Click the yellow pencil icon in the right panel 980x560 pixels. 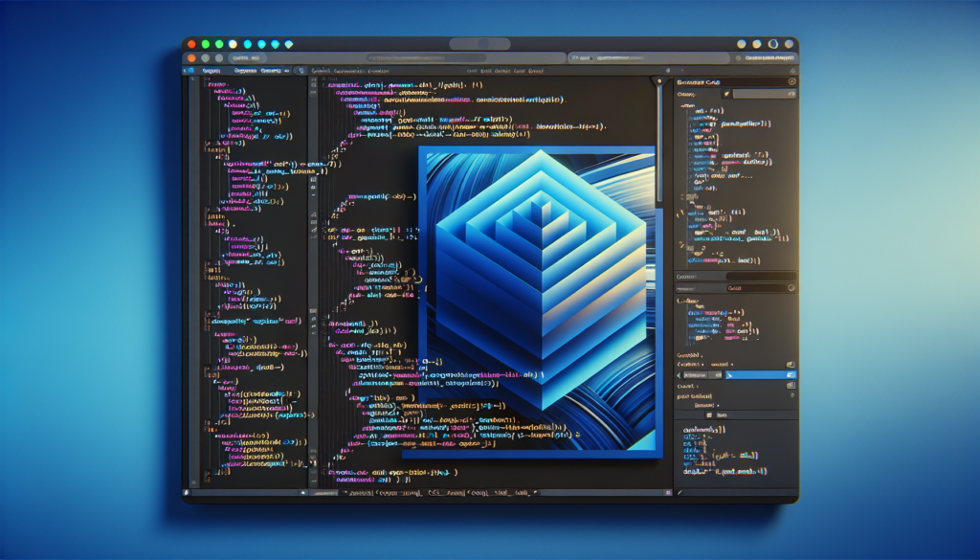[727, 94]
